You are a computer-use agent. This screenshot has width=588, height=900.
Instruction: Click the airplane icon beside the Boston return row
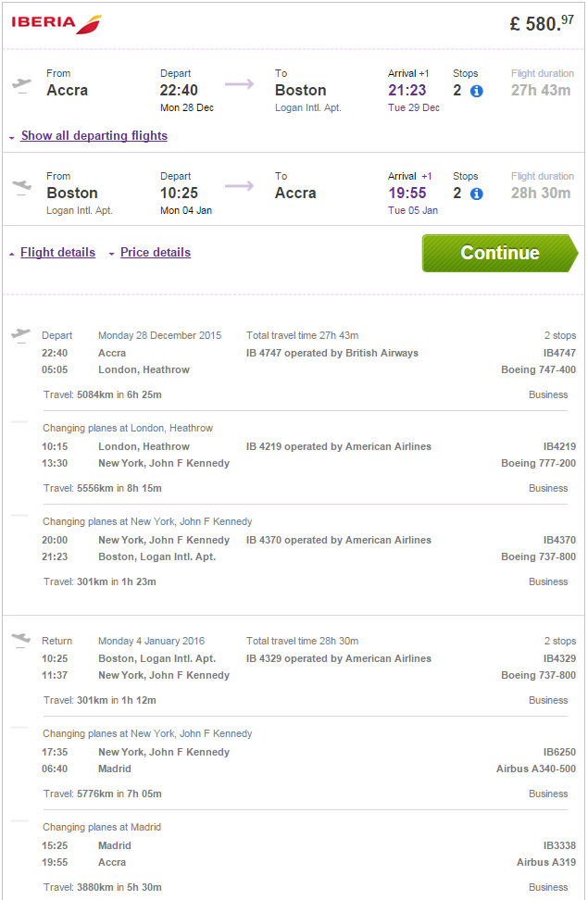point(20,185)
